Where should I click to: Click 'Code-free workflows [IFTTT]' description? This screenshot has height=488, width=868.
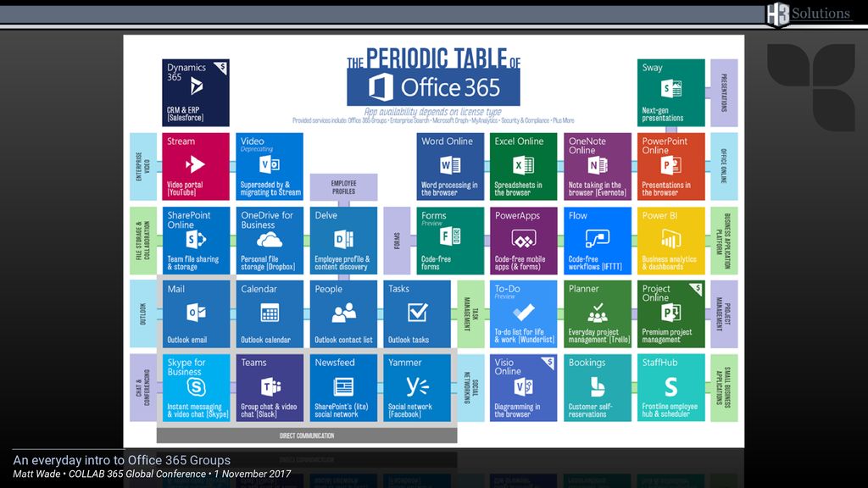[595, 263]
